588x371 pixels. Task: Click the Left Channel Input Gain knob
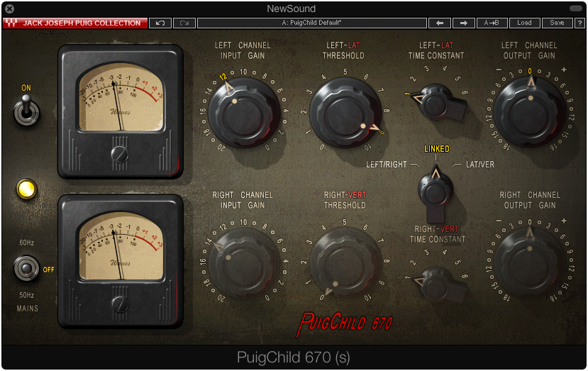pos(244,113)
